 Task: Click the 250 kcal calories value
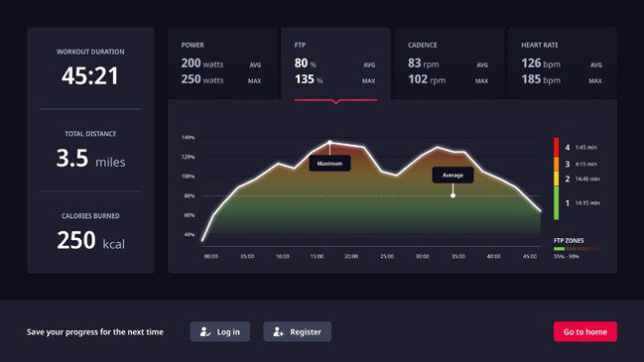[90, 240]
